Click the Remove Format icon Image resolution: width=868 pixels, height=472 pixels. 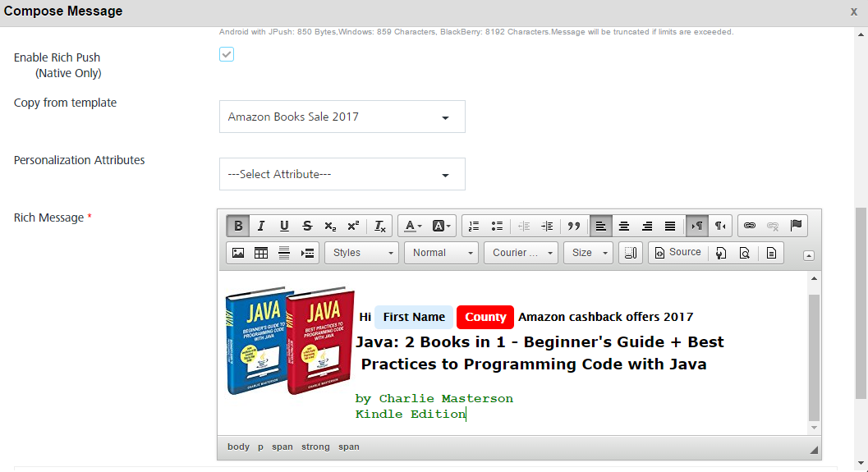point(379,226)
